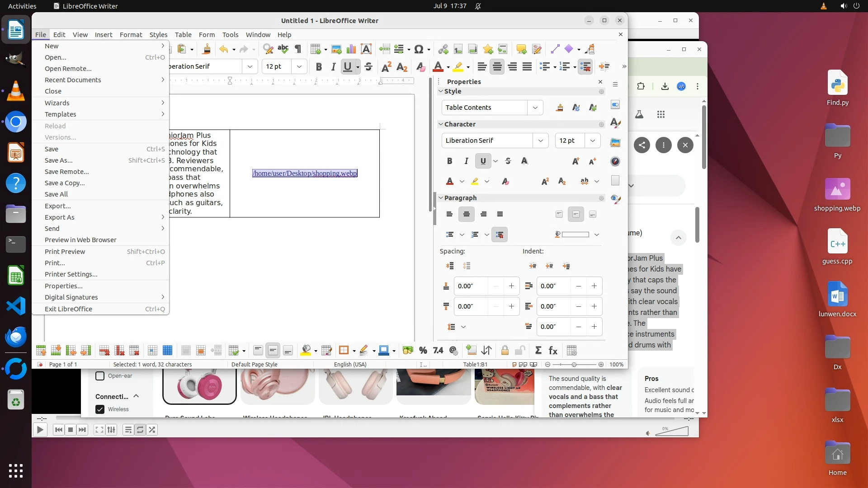The image size is (868, 488).
Task: Toggle the Bold button in Properties sidebar
Action: point(449,161)
